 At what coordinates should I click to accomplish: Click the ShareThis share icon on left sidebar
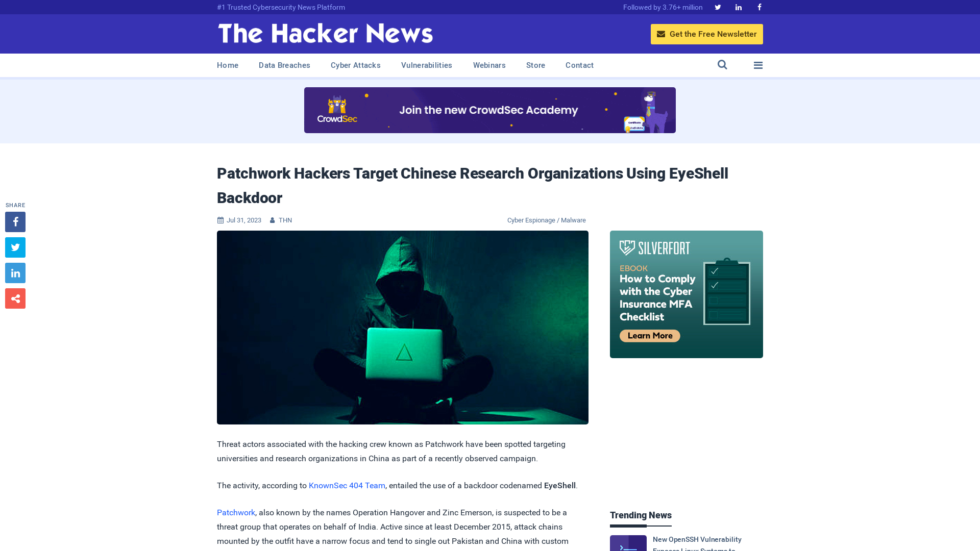click(15, 298)
